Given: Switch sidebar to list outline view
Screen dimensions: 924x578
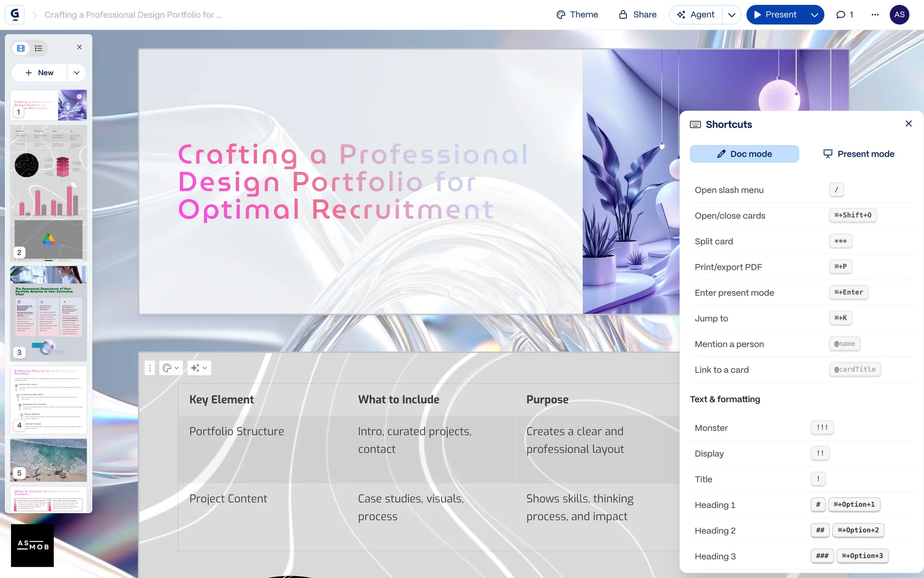Looking at the screenshot, I should pyautogui.click(x=38, y=48).
